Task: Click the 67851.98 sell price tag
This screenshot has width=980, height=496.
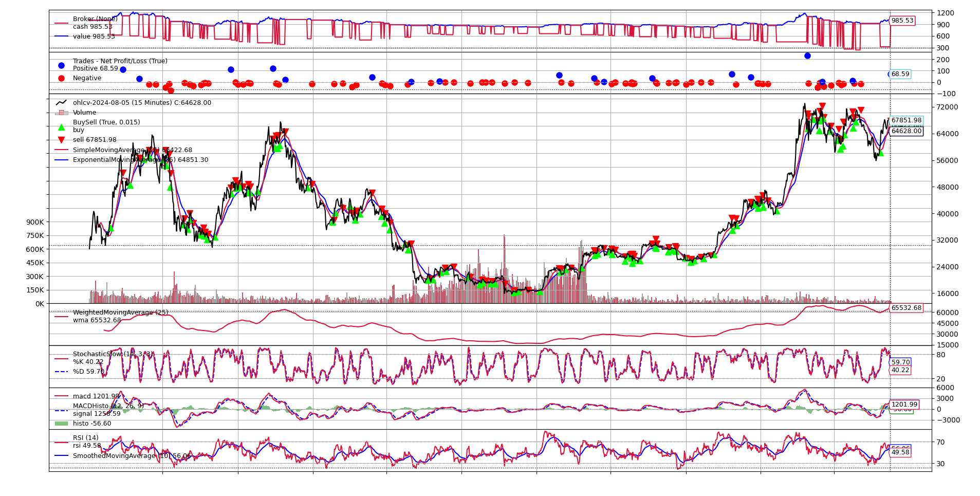Action: pyautogui.click(x=906, y=120)
